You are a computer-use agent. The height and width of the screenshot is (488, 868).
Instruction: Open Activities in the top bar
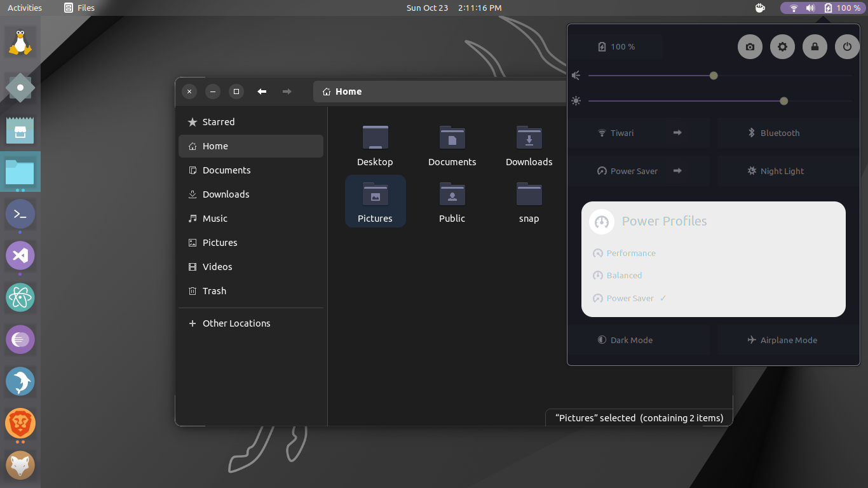click(x=24, y=8)
